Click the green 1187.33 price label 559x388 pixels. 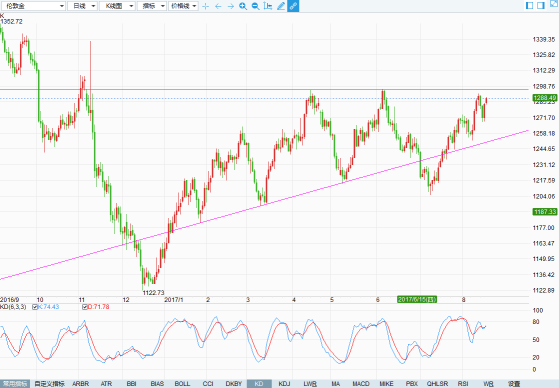pos(545,212)
